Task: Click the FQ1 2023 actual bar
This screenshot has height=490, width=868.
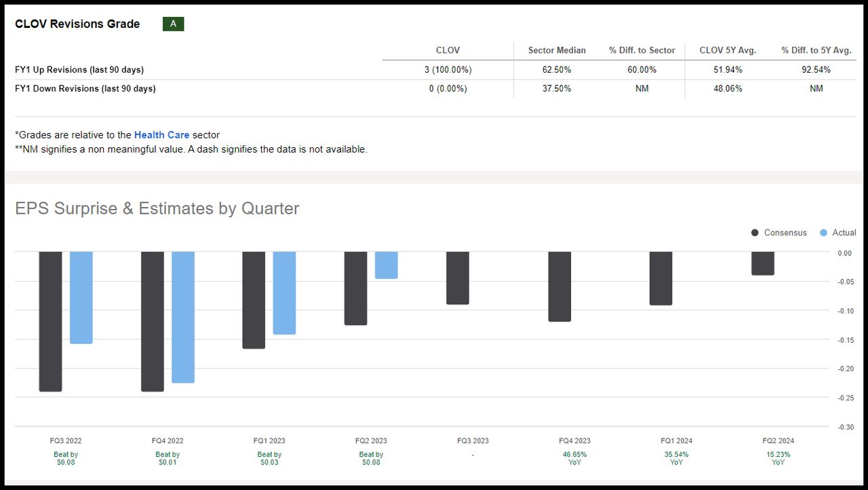Action: (284, 293)
